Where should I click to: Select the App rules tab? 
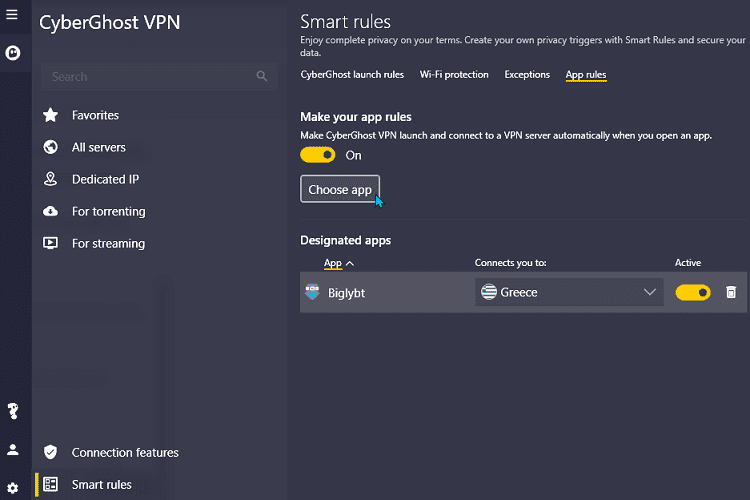pyautogui.click(x=586, y=75)
